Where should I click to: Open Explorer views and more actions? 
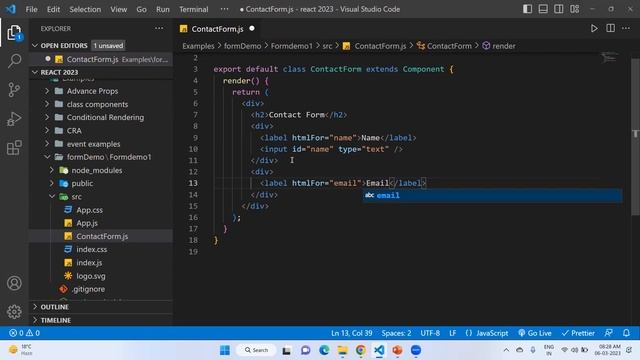pos(159,29)
